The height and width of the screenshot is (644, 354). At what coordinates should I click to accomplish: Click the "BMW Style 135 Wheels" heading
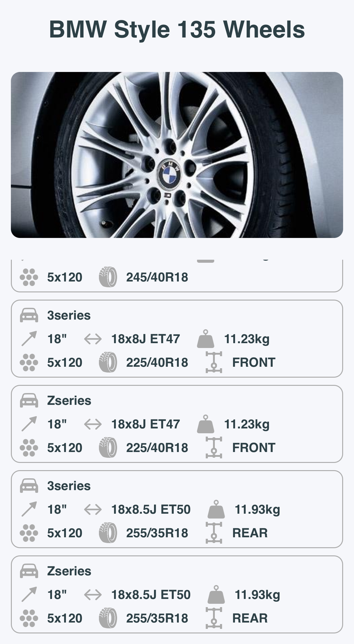(x=177, y=30)
